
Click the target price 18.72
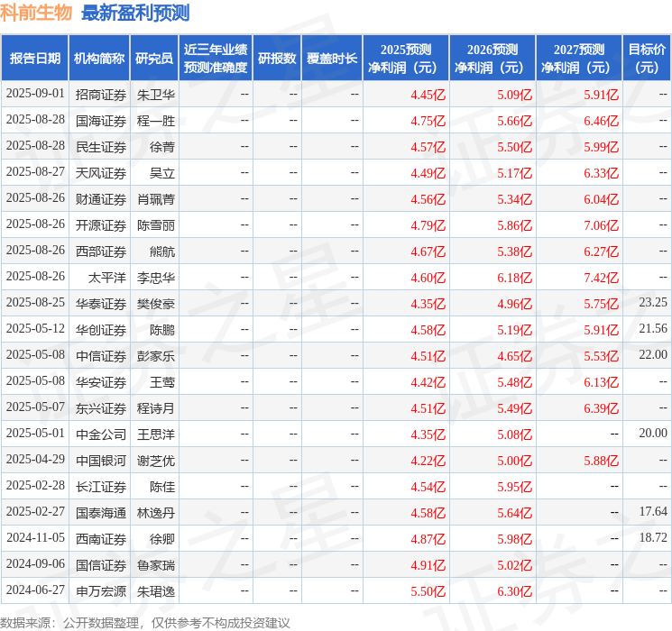click(653, 537)
